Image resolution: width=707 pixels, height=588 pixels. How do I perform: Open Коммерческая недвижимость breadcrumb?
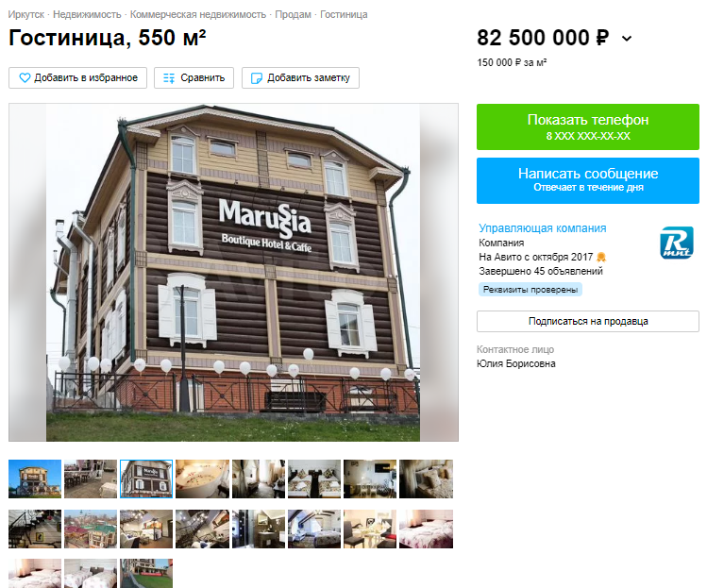coord(198,14)
